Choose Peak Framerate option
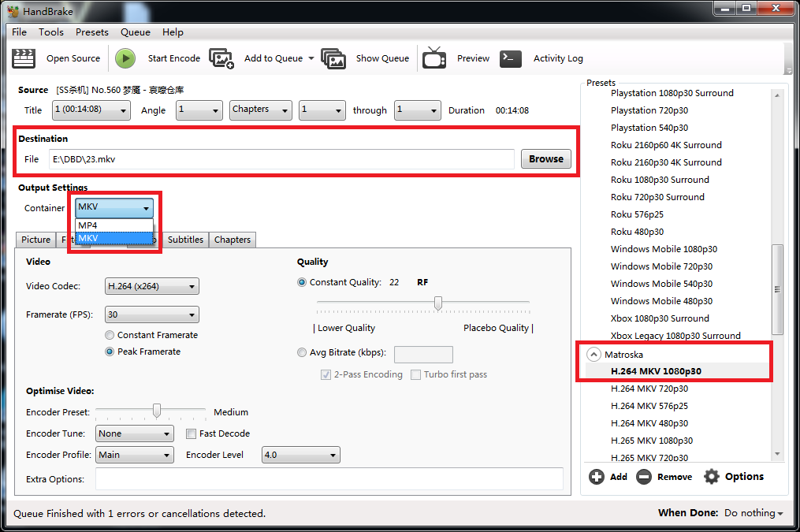 (x=110, y=352)
